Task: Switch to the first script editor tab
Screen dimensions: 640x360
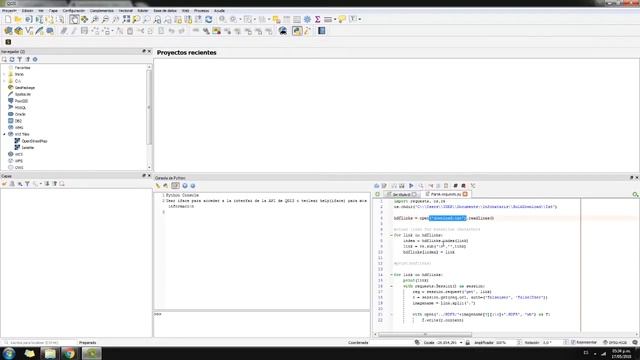Action: coord(401,194)
